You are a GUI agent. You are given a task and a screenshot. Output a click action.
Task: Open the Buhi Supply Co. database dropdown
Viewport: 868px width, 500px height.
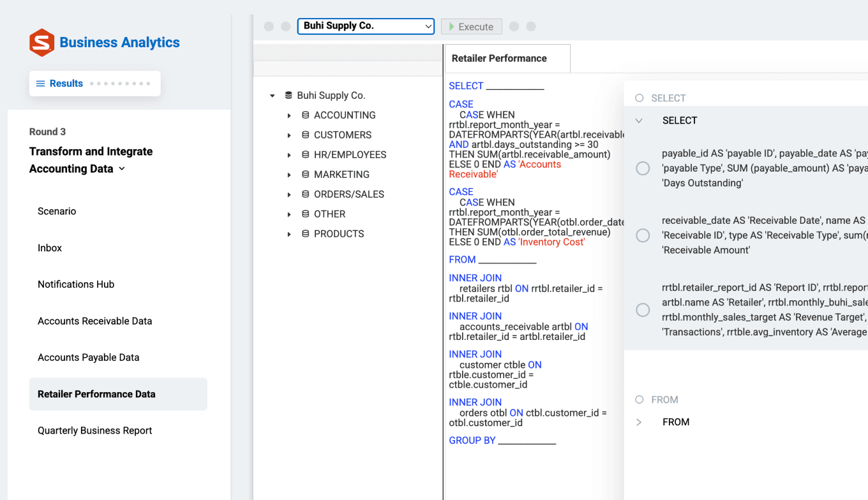click(x=366, y=26)
